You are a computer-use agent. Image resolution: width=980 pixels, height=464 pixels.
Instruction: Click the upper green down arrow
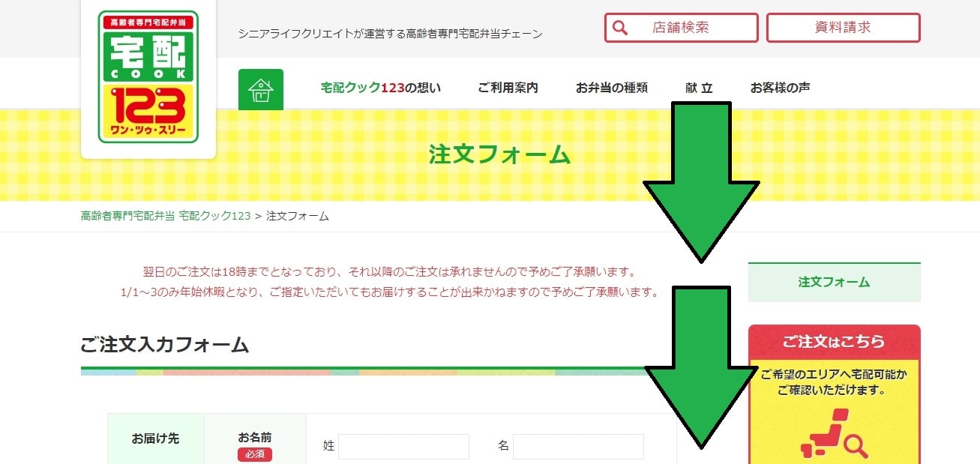pos(700,182)
